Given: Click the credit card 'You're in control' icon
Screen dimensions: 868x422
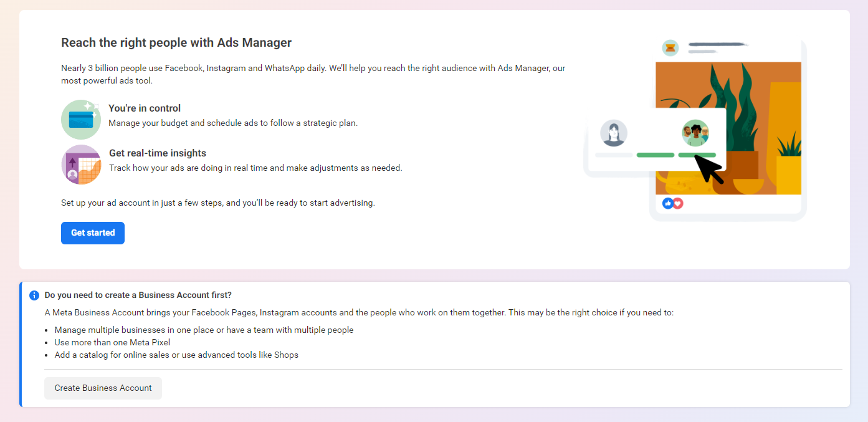Looking at the screenshot, I should coord(81,119).
